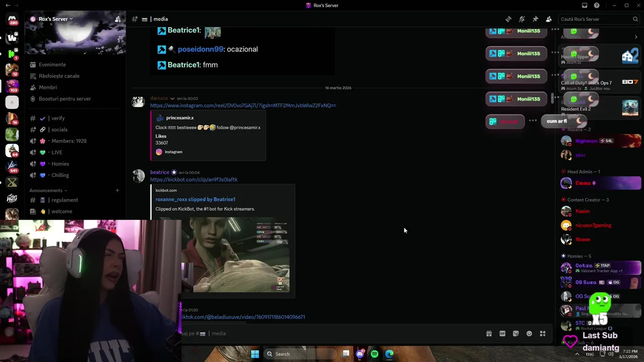
Task: Open Call of Duty Black Ops 7 activity
Action: click(600, 83)
